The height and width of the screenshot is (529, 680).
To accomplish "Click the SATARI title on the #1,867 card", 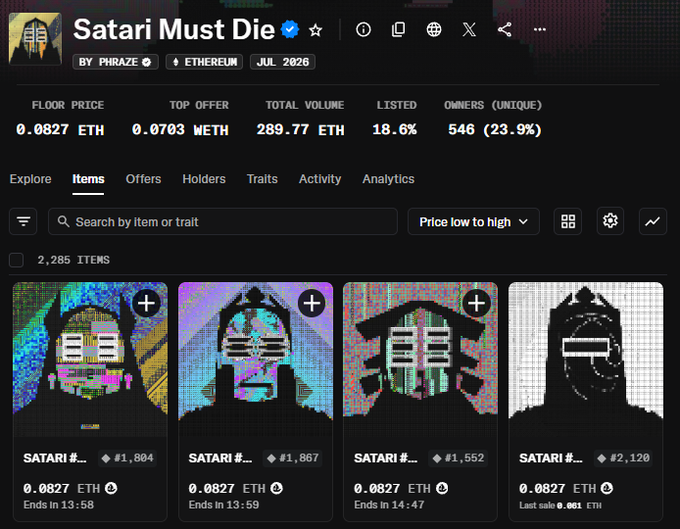I will tap(220, 458).
